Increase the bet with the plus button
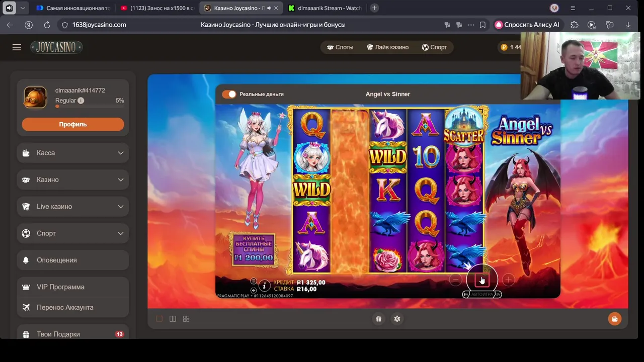This screenshot has width=644, height=362. pyautogui.click(x=508, y=280)
